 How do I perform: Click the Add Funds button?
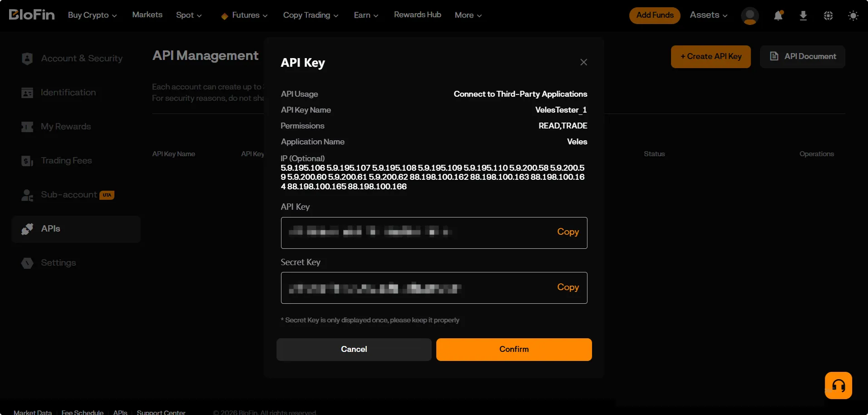point(655,15)
